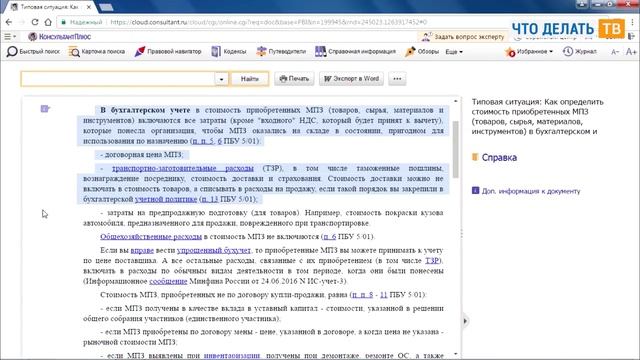Open Обзоры section
Screen dimensions: 640x360
pyautogui.click(x=422, y=51)
